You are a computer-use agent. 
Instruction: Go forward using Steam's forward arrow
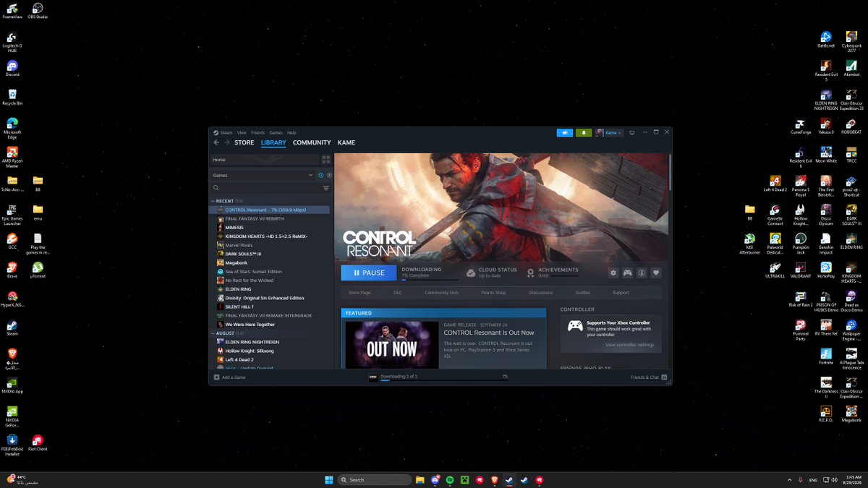pyautogui.click(x=226, y=142)
